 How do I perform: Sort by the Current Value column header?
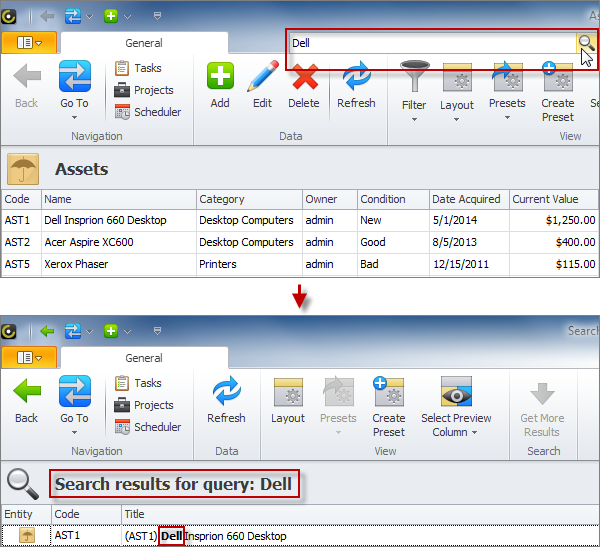[x=554, y=199]
